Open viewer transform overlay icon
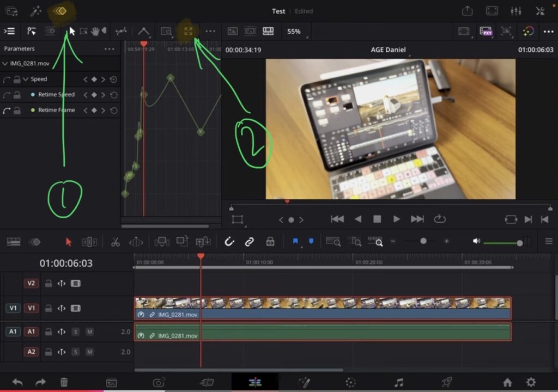The height and width of the screenshot is (392, 558). pos(238,219)
